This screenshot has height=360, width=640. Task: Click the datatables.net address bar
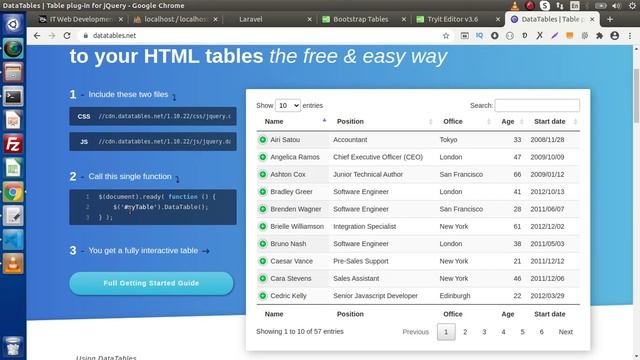click(261, 36)
